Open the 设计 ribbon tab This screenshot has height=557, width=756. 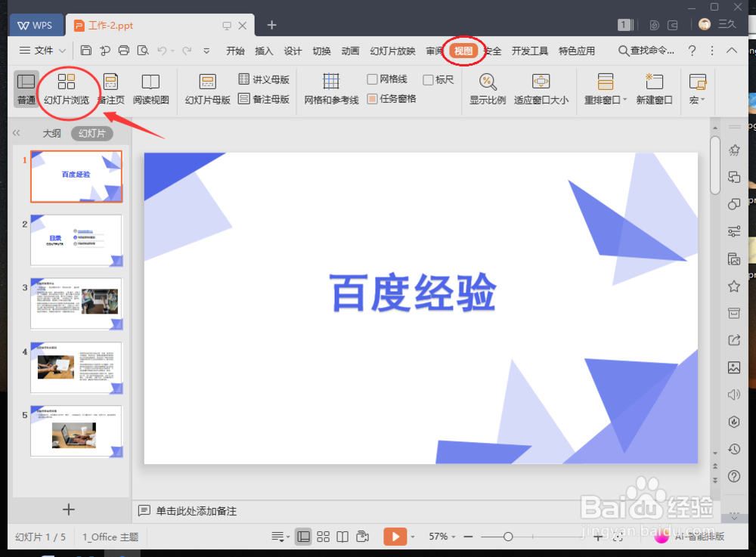coord(293,51)
